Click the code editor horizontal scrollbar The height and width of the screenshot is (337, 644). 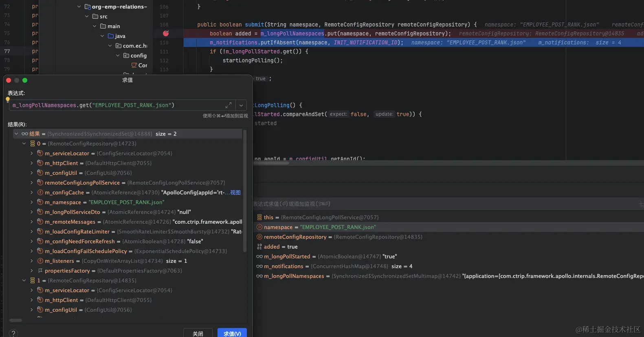(271, 163)
